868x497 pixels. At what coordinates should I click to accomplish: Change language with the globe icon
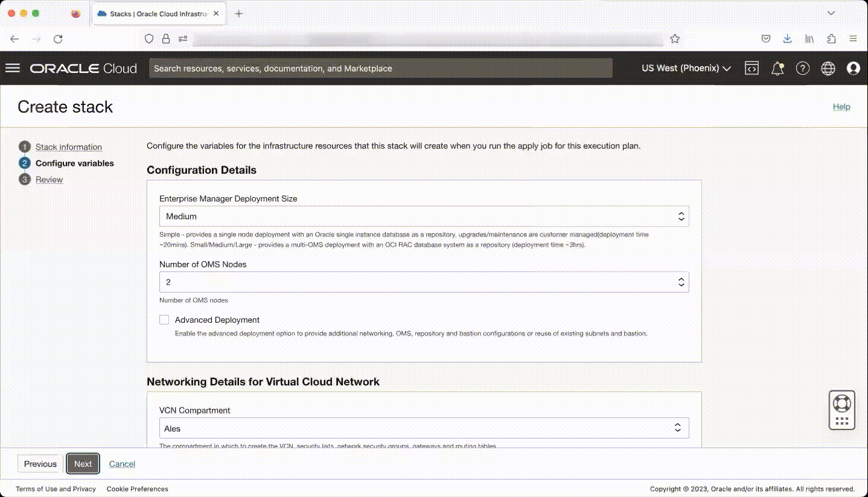828,68
